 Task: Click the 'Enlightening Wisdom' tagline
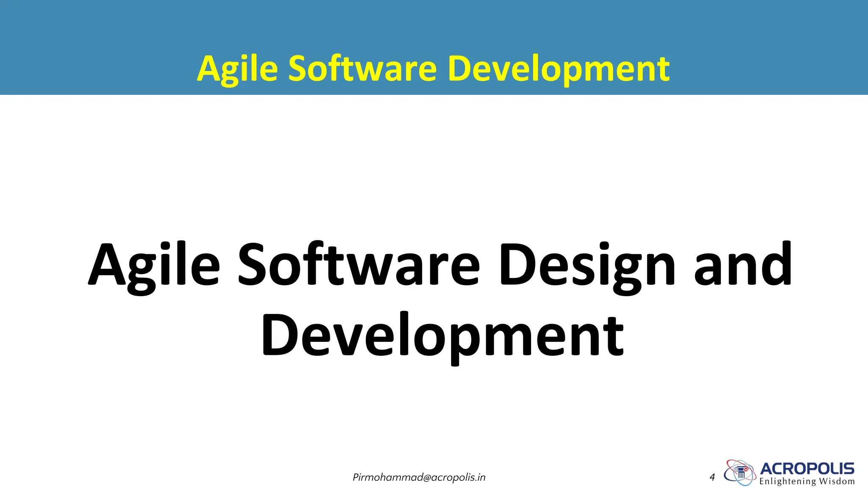(807, 481)
